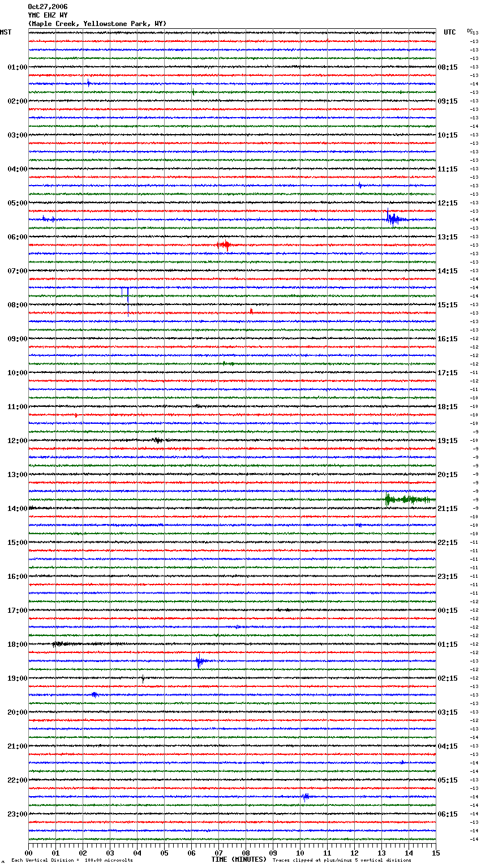
Task: Click minute 15 on the bottom axis
Action: pos(436,853)
